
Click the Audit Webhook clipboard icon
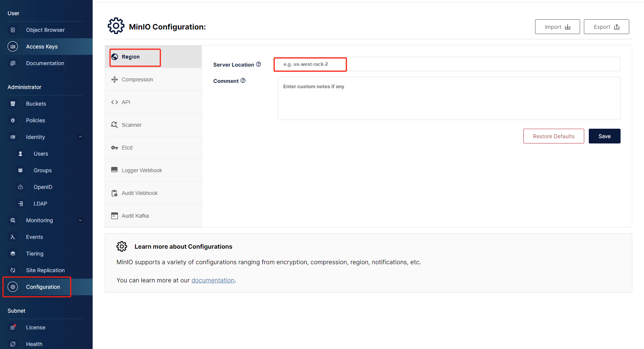pos(115,193)
